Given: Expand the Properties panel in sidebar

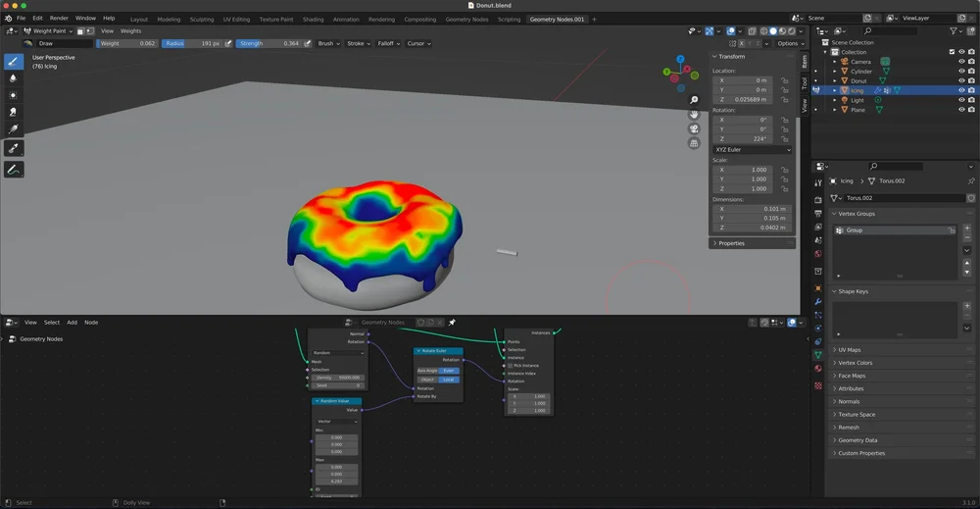Looking at the screenshot, I should (x=752, y=243).
